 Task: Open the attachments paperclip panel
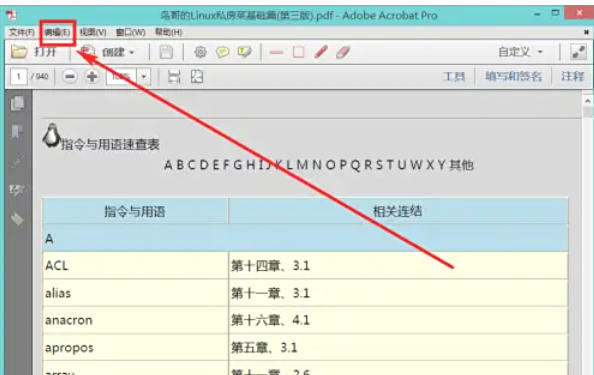[x=17, y=161]
